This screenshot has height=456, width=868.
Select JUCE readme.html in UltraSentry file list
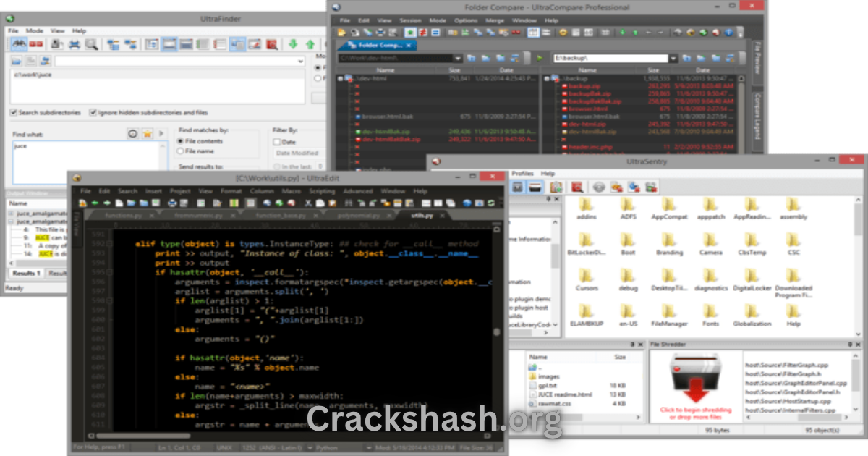565,394
